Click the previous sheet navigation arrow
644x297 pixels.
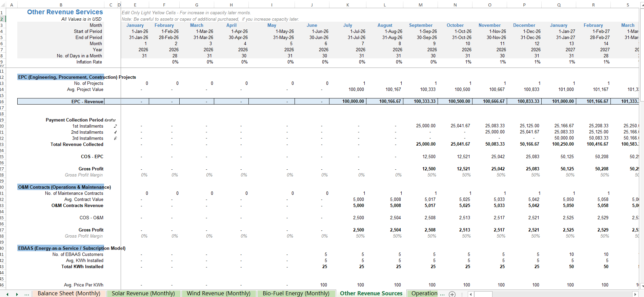tap(7, 294)
